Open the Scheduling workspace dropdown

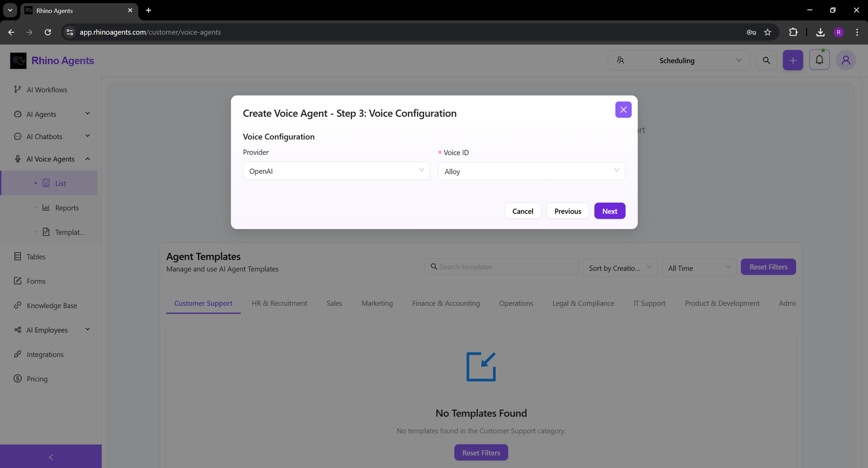coord(679,60)
